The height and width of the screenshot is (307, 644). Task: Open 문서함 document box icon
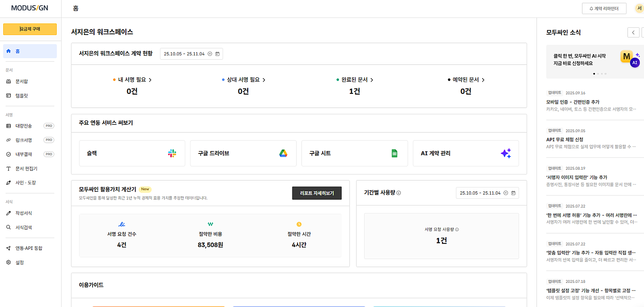[x=8, y=81]
